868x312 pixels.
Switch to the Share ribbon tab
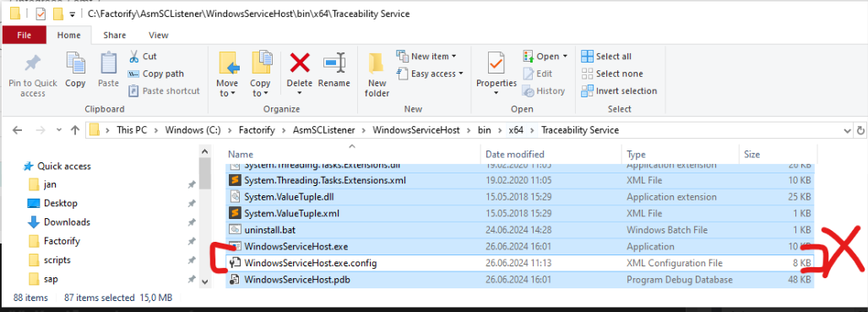pyautogui.click(x=115, y=35)
